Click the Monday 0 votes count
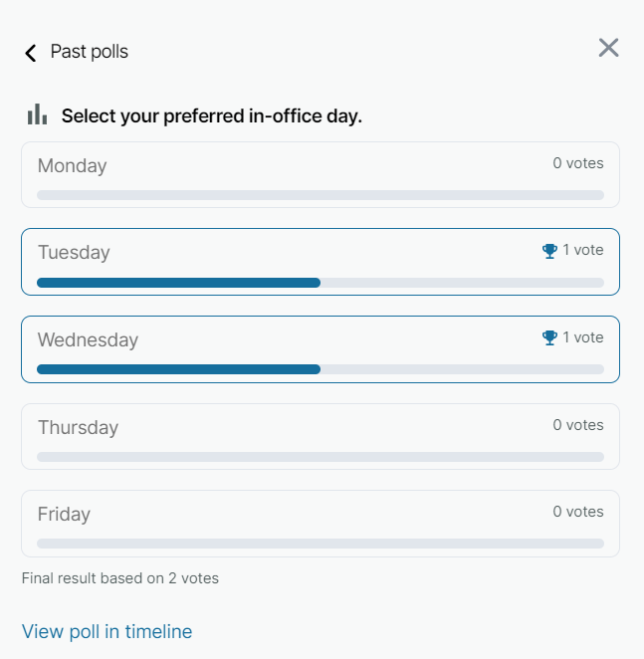 (578, 163)
